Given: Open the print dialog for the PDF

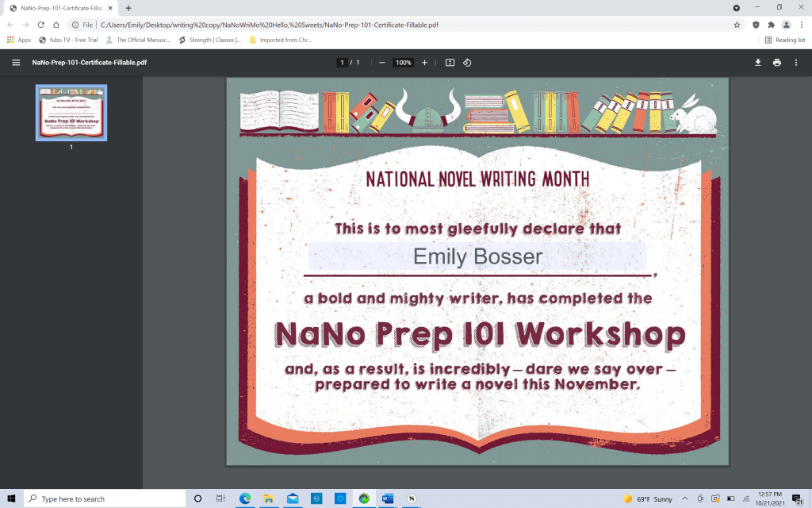Looking at the screenshot, I should [777, 62].
